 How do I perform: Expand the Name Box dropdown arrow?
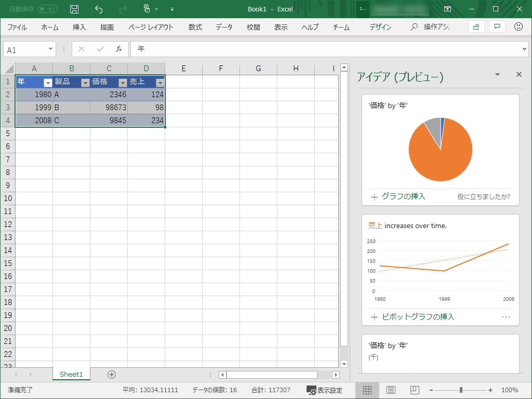50,49
